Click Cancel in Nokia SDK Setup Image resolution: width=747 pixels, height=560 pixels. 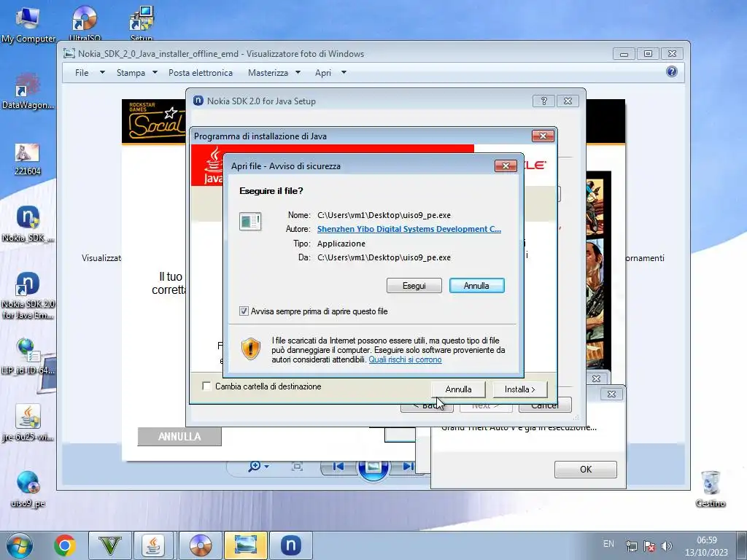544,405
